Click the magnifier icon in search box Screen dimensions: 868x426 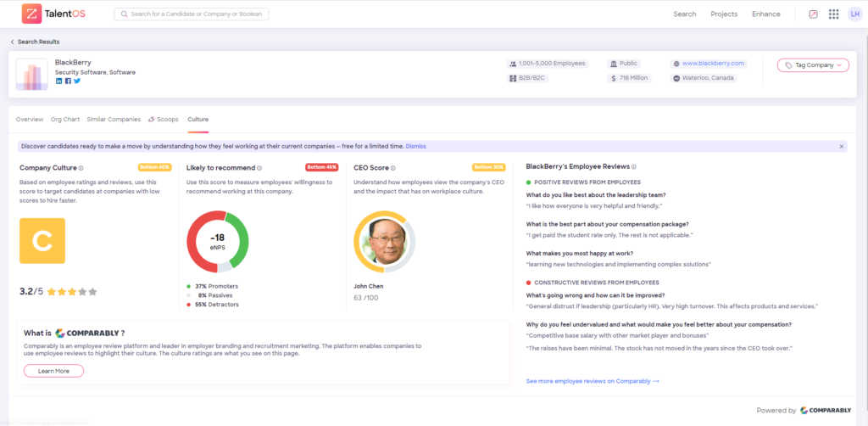tap(124, 14)
